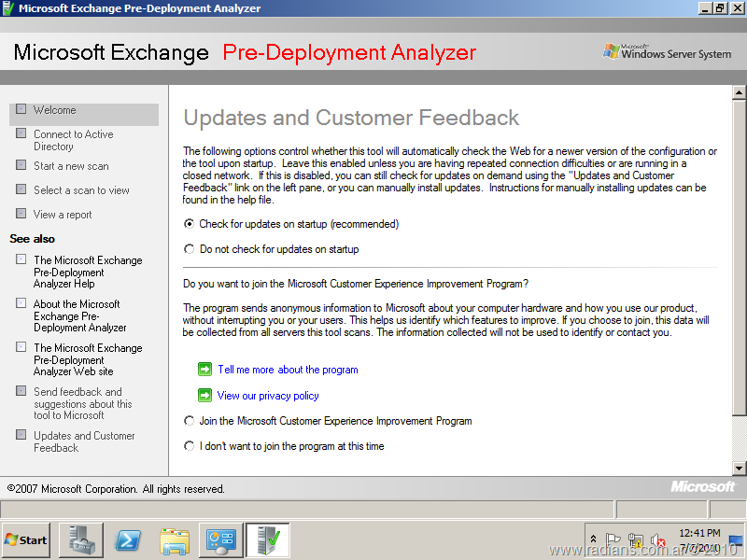The image size is (747, 560).
Task: Launch Windows PowerShell from the taskbar
Action: click(128, 540)
